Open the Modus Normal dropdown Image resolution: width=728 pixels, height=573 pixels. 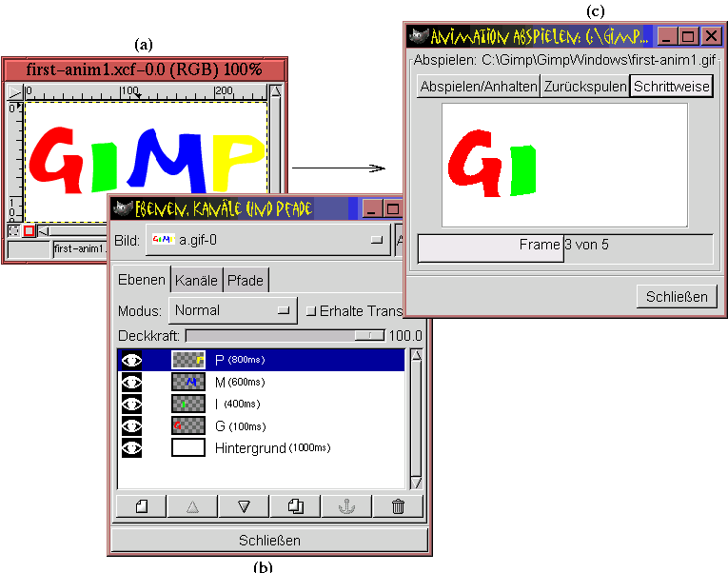(233, 310)
